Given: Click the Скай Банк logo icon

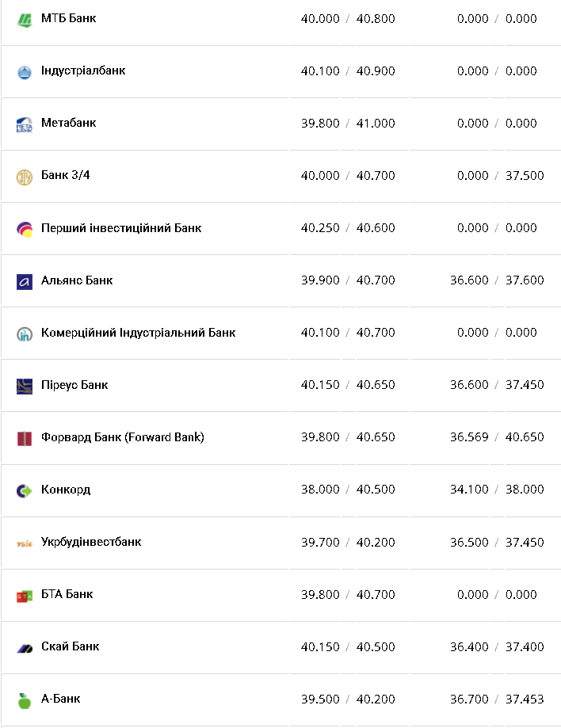Looking at the screenshot, I should [x=25, y=648].
